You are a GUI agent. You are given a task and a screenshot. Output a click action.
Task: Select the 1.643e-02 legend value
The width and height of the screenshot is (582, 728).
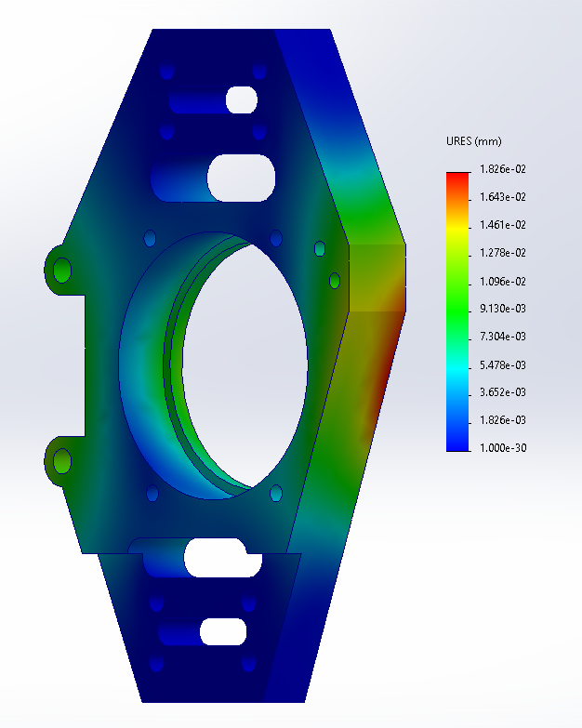pyautogui.click(x=503, y=197)
